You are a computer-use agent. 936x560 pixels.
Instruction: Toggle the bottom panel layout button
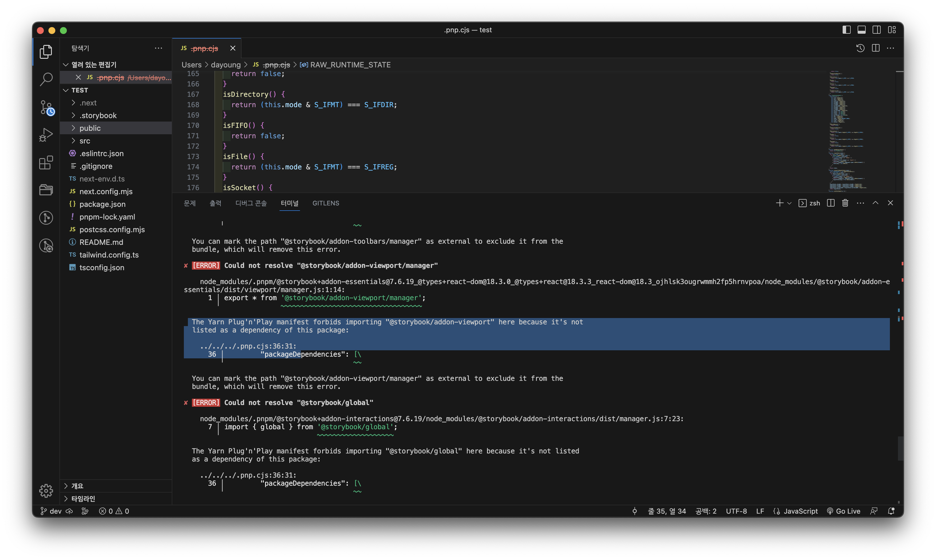(861, 30)
